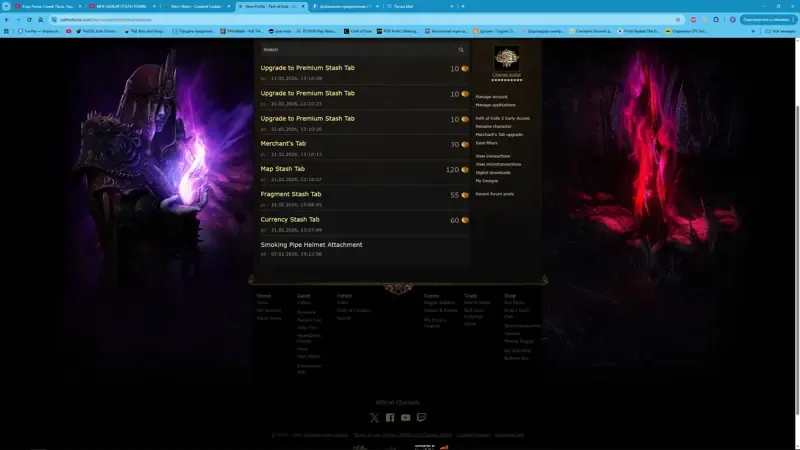Open Digital downloads in the sidebar

[493, 172]
